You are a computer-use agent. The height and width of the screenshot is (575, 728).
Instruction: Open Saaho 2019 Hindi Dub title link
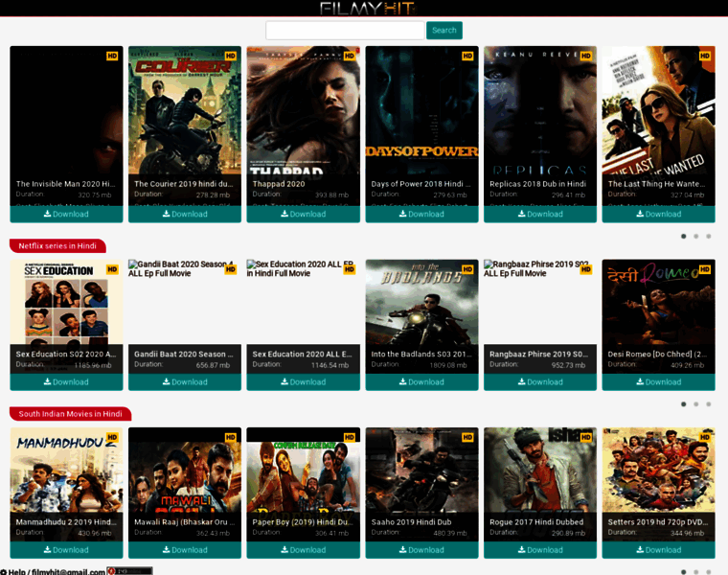(x=411, y=522)
